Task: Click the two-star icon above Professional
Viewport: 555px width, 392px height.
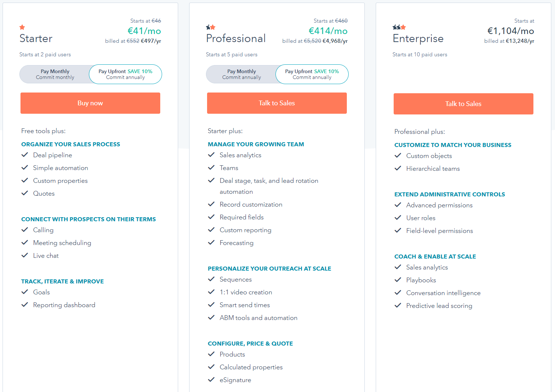Action: [211, 27]
